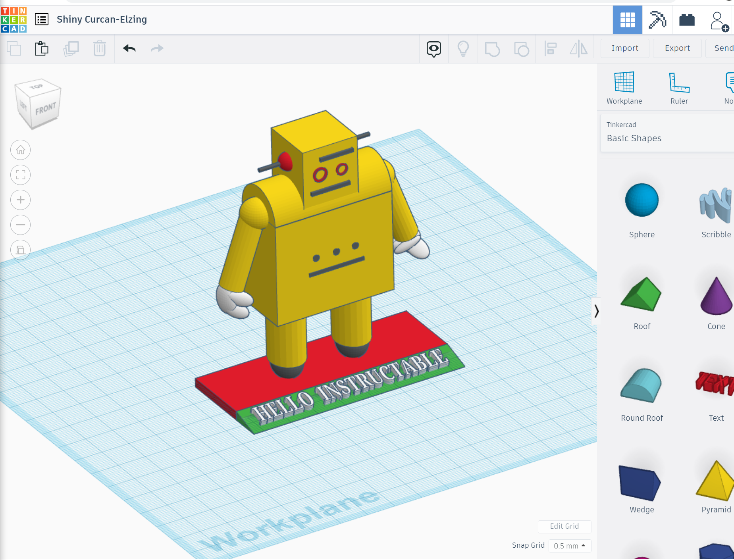This screenshot has width=734, height=560.
Task: Select the Notes tool
Action: pyautogui.click(x=729, y=88)
